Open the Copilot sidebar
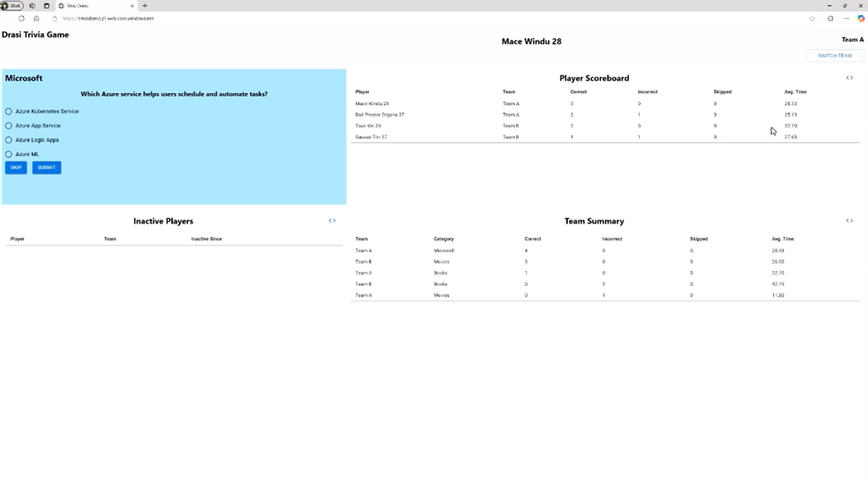The image size is (868, 487). 861,19
